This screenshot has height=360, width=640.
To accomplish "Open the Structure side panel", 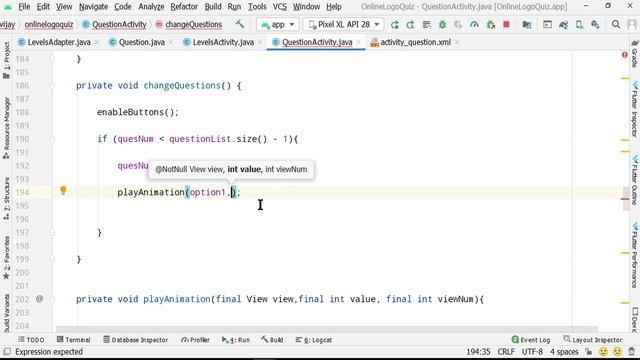I will click(x=6, y=198).
